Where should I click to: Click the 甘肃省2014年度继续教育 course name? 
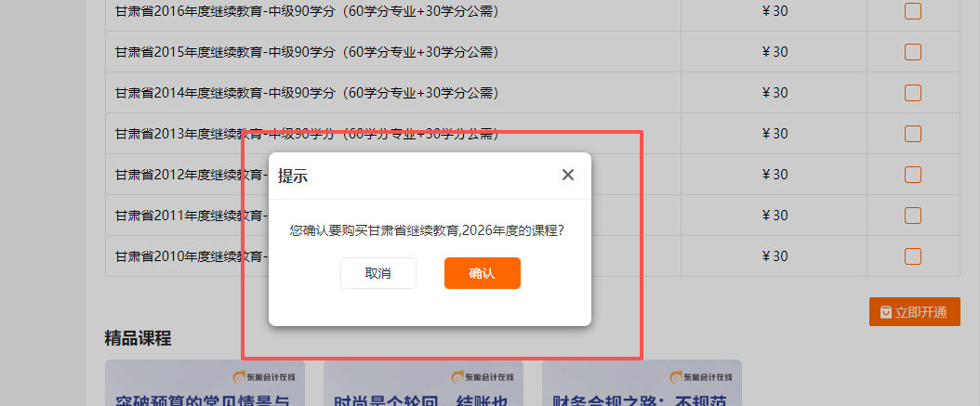point(307,93)
